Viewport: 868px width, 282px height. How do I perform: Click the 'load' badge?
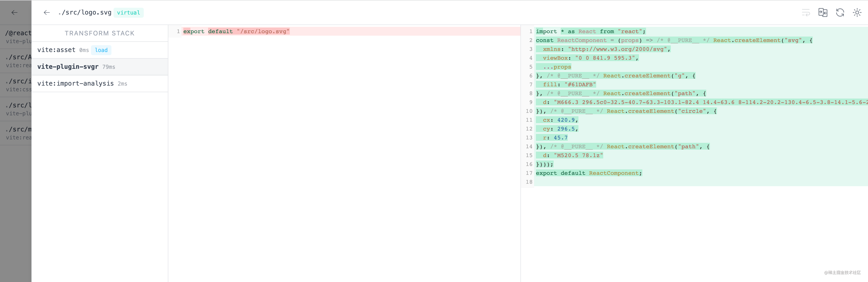point(101,50)
